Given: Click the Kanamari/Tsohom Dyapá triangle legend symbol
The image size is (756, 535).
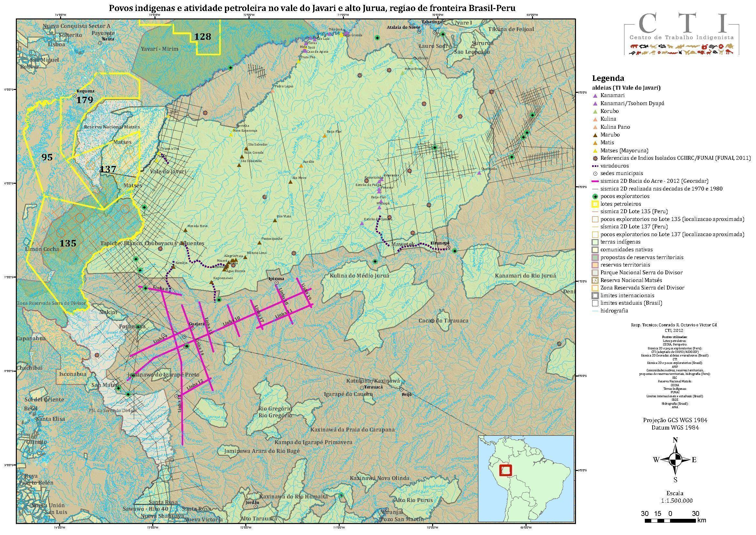Looking at the screenshot, I should pos(595,104).
